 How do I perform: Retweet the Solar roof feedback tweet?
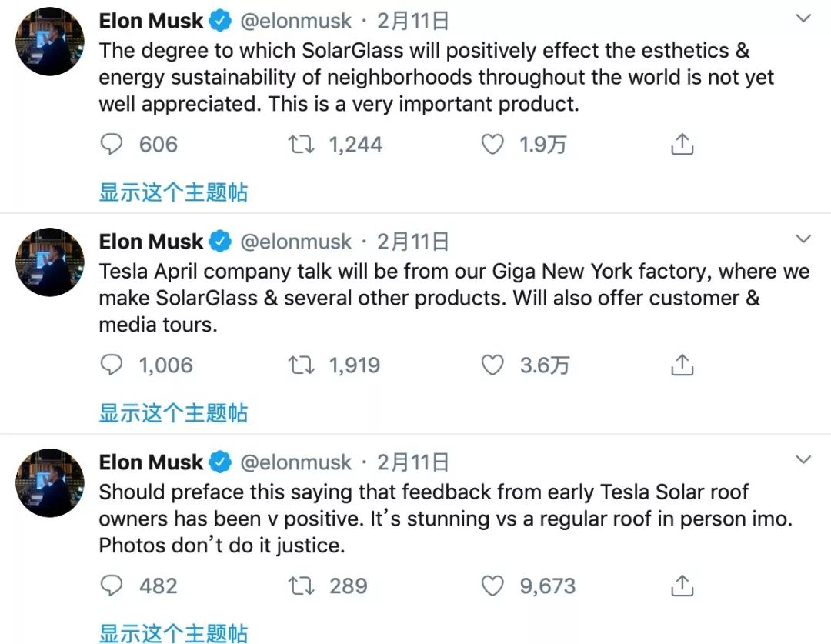pos(302,586)
